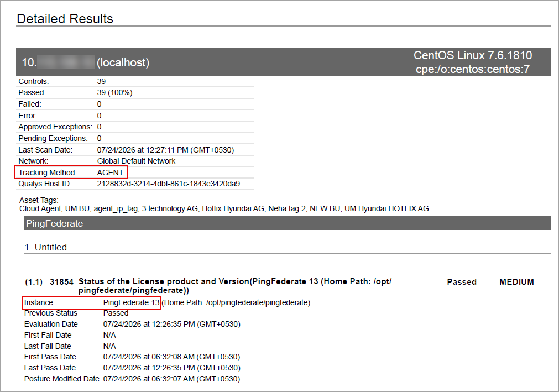The width and height of the screenshot is (559, 392).
Task: Click the Tracking Method label
Action: [48, 173]
